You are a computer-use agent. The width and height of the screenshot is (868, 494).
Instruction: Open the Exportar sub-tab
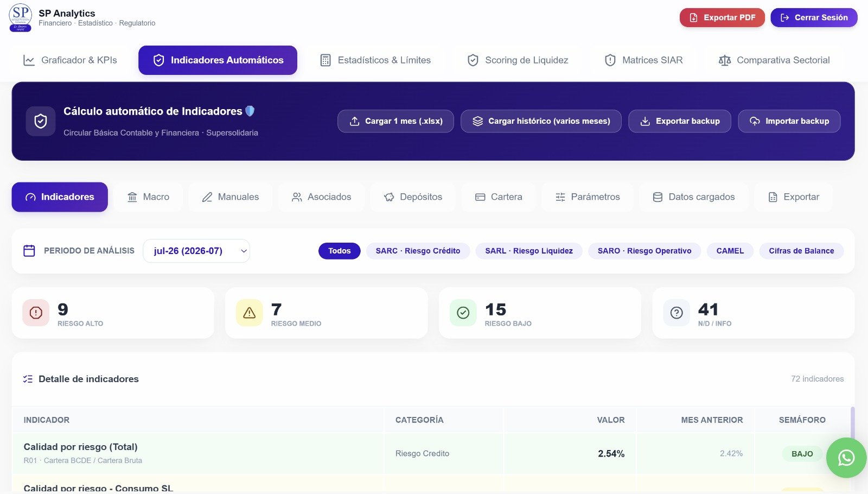coord(793,197)
